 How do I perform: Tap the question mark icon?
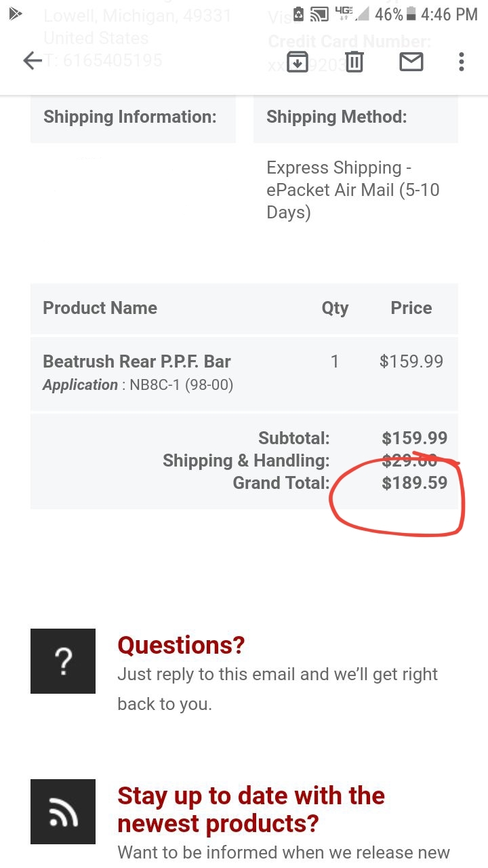(x=63, y=661)
